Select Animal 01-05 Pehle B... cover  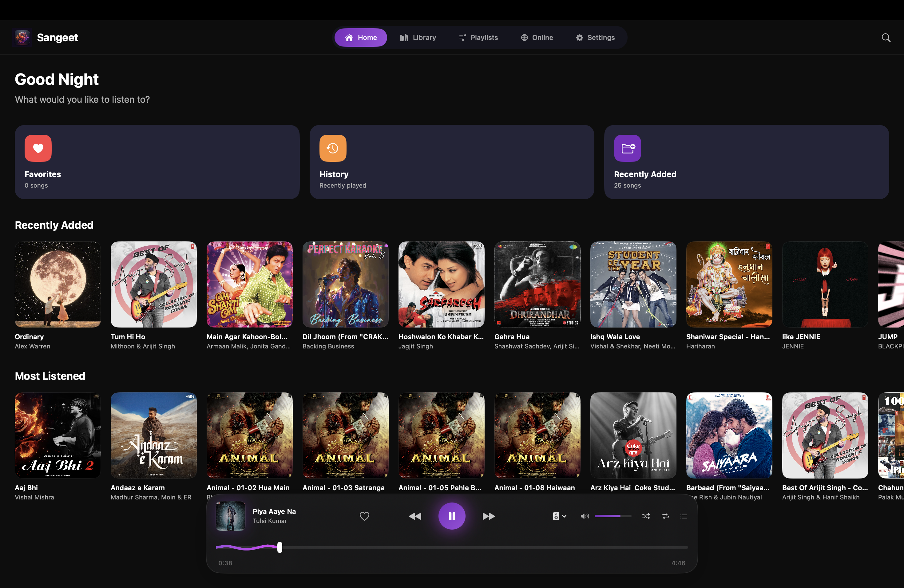[x=441, y=435]
